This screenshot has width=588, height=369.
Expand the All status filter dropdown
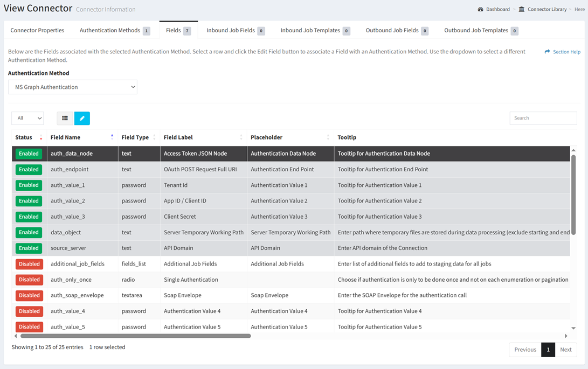pyautogui.click(x=27, y=118)
